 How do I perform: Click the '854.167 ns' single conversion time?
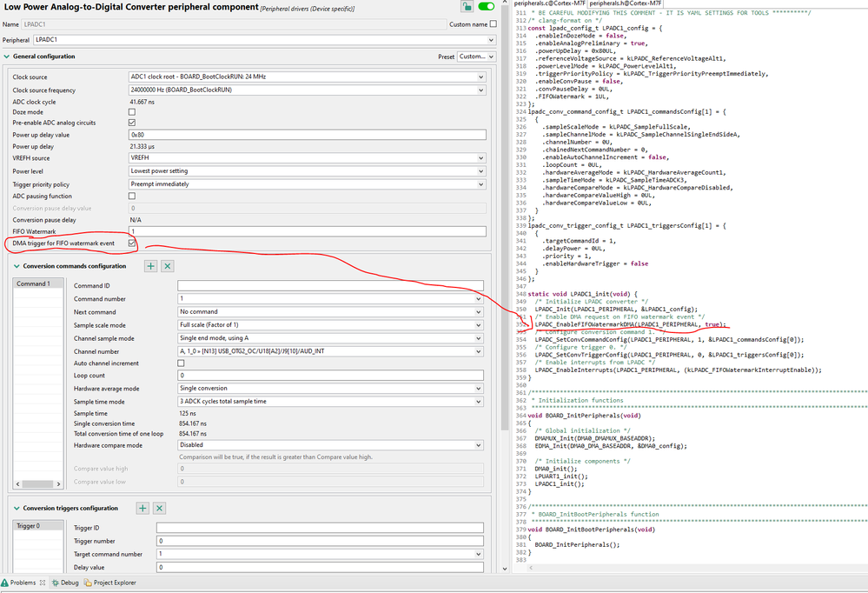click(193, 423)
